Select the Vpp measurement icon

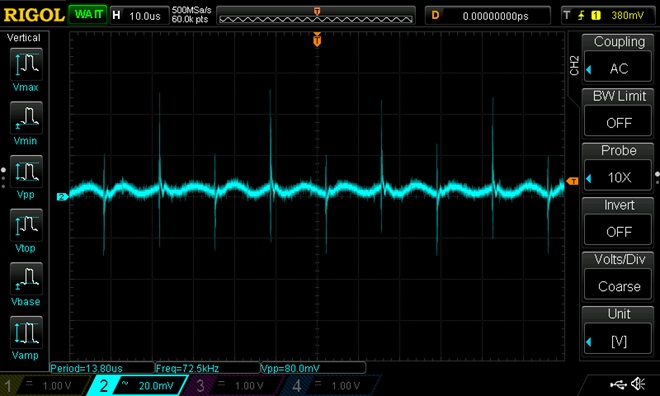pyautogui.click(x=26, y=171)
